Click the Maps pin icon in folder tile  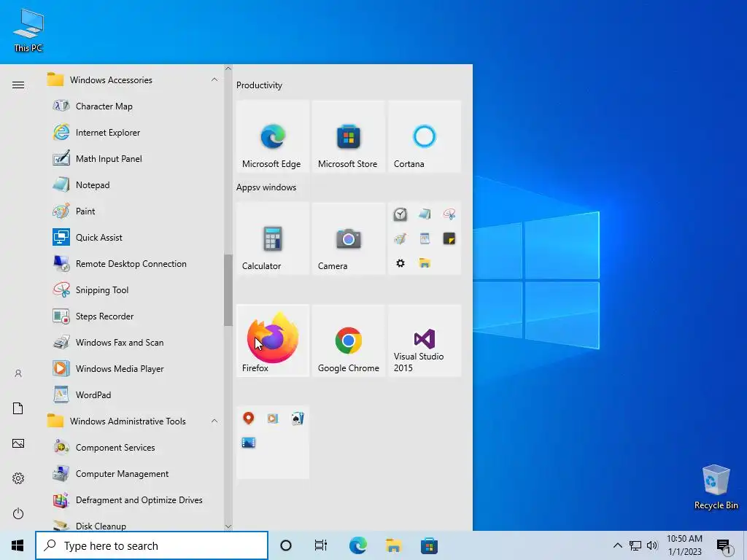[248, 418]
